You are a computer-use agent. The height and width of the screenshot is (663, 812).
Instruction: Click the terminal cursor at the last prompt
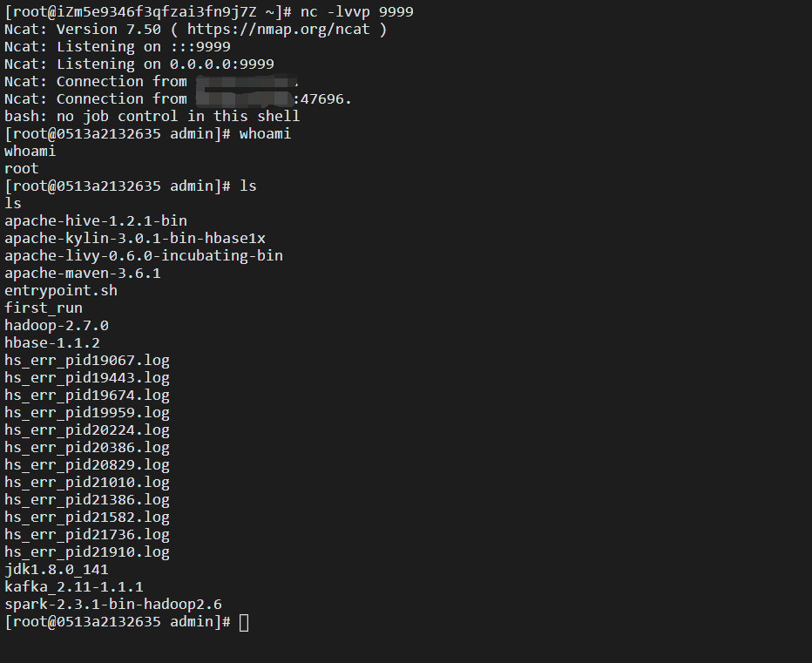(x=244, y=623)
